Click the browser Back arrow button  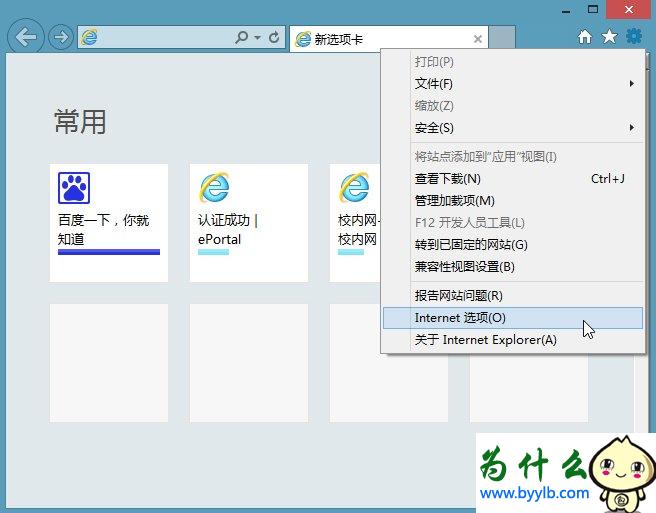26,37
